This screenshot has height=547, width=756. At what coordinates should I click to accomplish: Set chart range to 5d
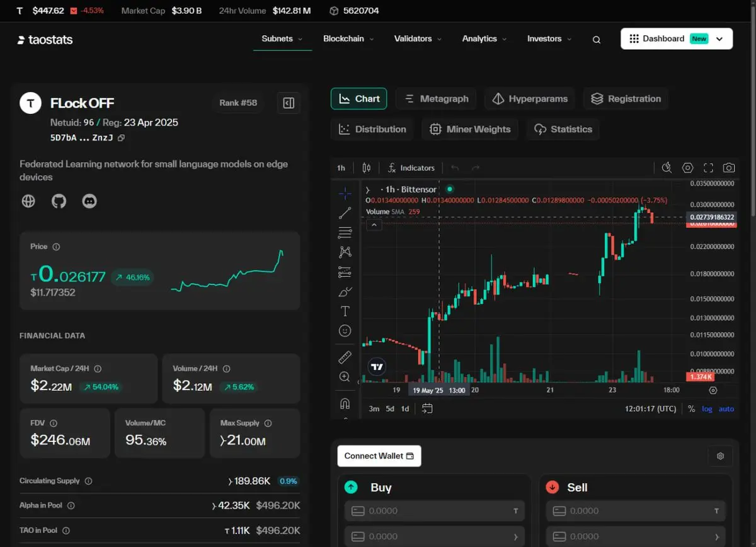390,409
